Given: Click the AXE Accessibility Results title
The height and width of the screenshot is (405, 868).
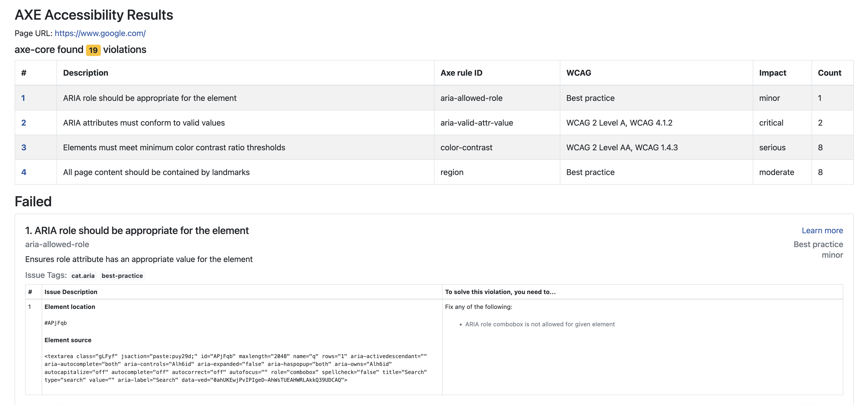Looking at the screenshot, I should [94, 15].
